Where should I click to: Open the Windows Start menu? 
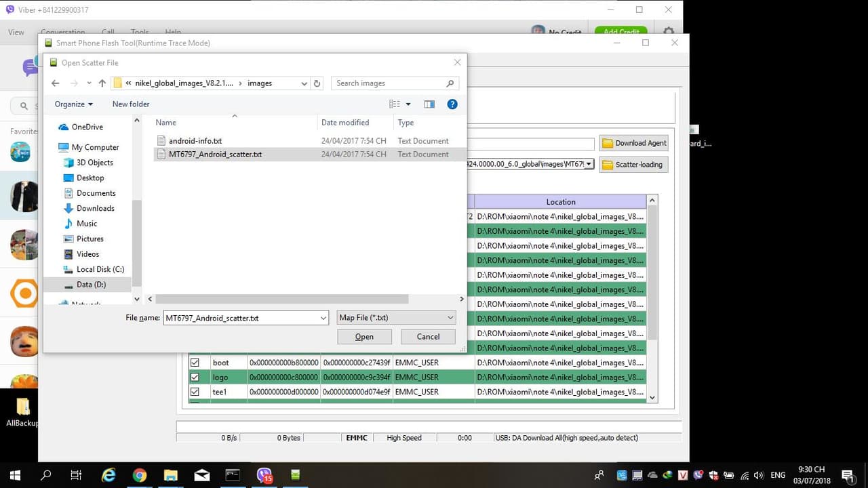(x=15, y=475)
